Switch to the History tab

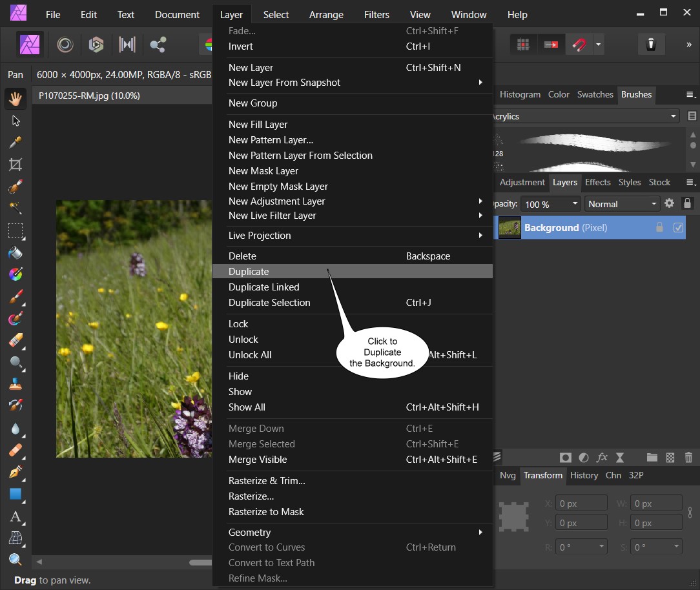[x=584, y=475]
